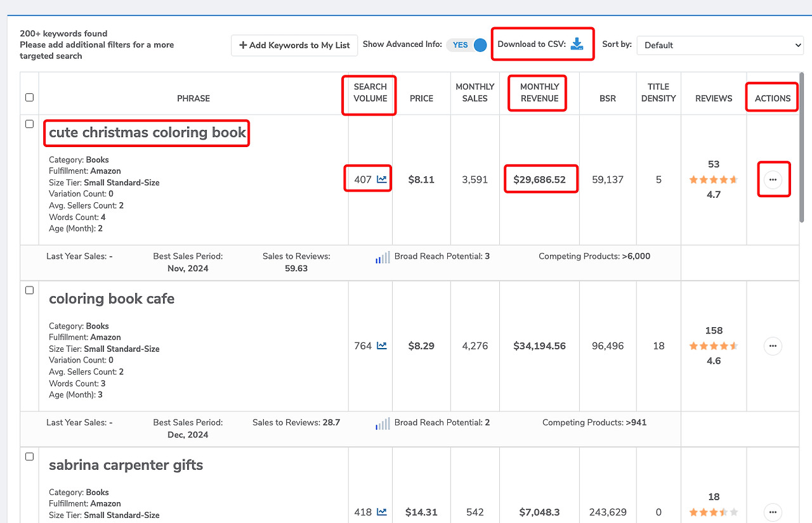This screenshot has height=523, width=812.
Task: Check the coloring book cafe row checkbox
Action: coord(29,290)
